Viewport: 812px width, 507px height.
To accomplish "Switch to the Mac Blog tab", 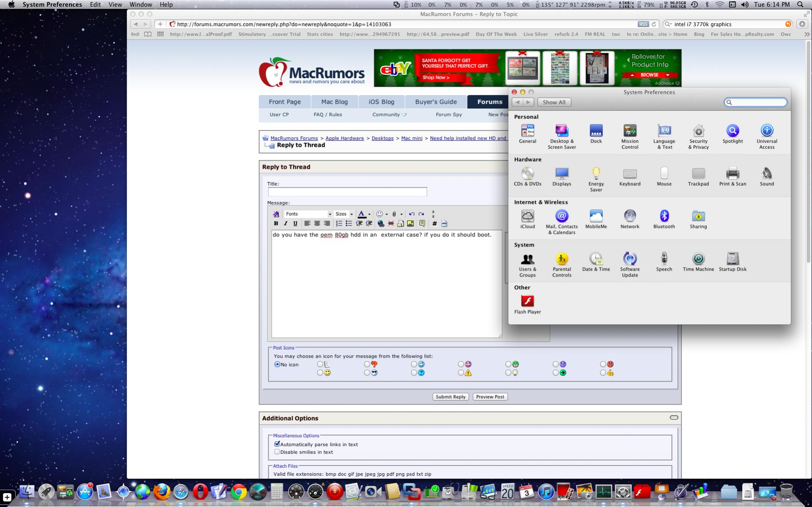I will coord(334,102).
